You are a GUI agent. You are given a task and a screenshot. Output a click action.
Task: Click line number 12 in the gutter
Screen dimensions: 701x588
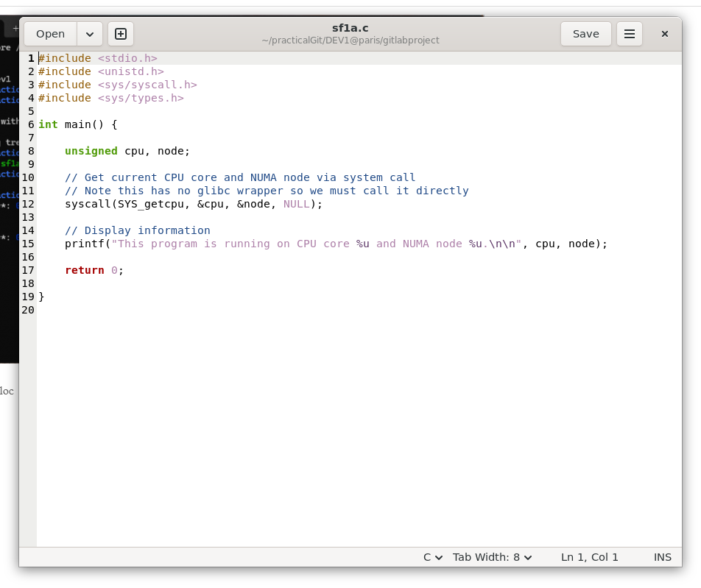tap(28, 204)
